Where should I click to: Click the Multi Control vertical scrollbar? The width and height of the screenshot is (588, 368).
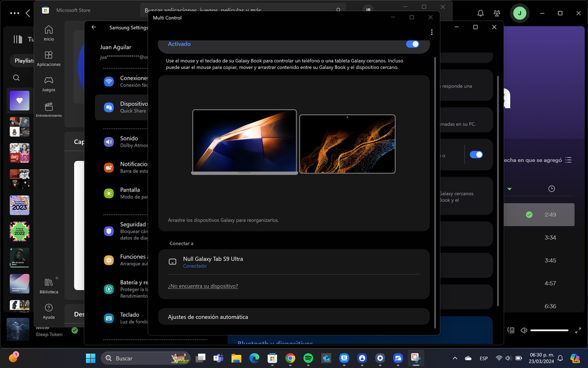pos(435,192)
